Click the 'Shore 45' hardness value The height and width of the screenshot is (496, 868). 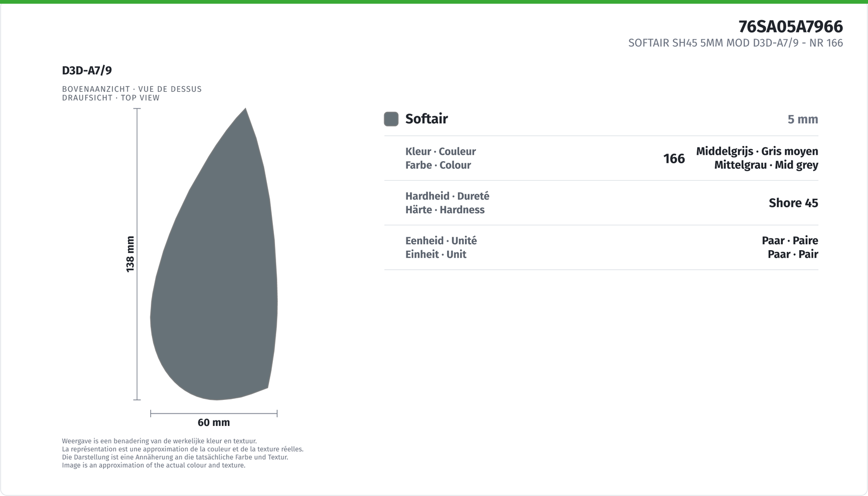point(793,203)
